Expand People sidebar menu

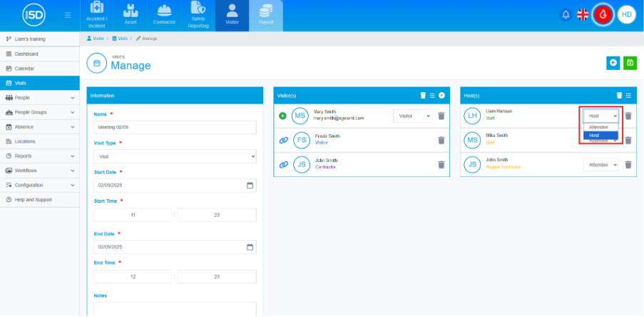[x=40, y=98]
